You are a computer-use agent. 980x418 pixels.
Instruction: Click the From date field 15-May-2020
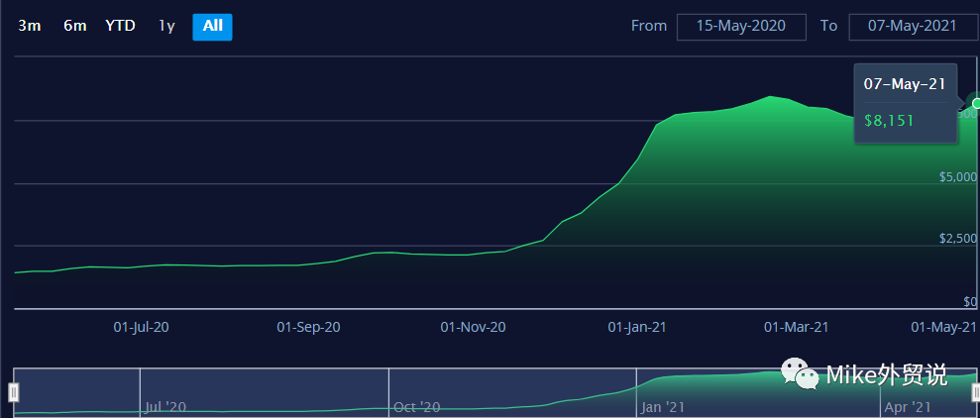coord(741,26)
